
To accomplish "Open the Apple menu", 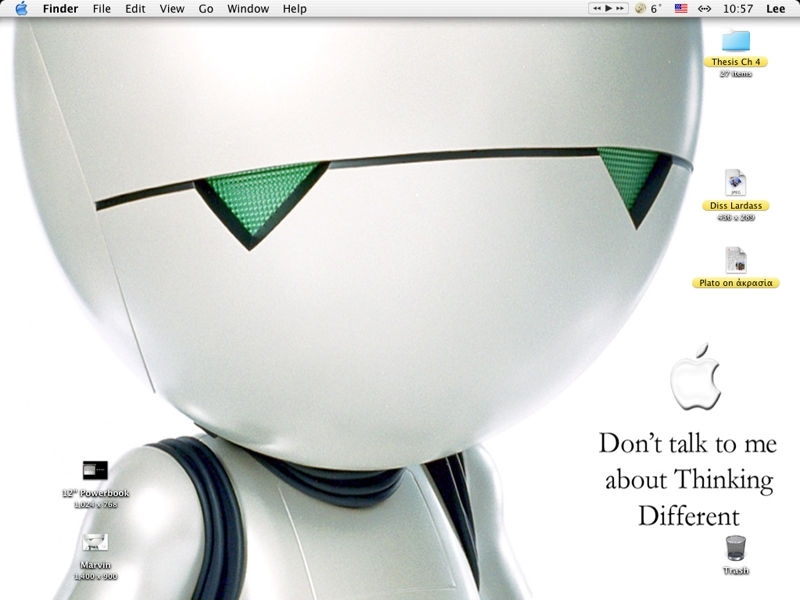I will [x=21, y=9].
